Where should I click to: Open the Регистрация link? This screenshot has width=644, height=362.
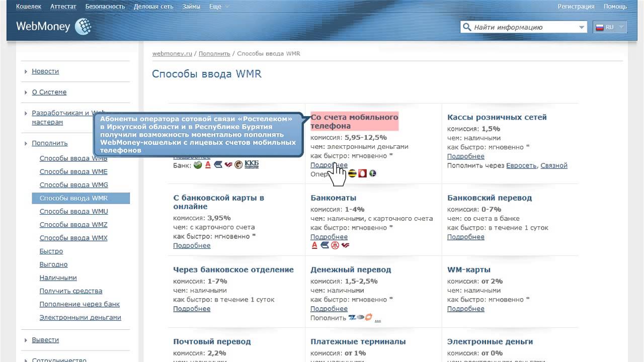pyautogui.click(x=576, y=7)
